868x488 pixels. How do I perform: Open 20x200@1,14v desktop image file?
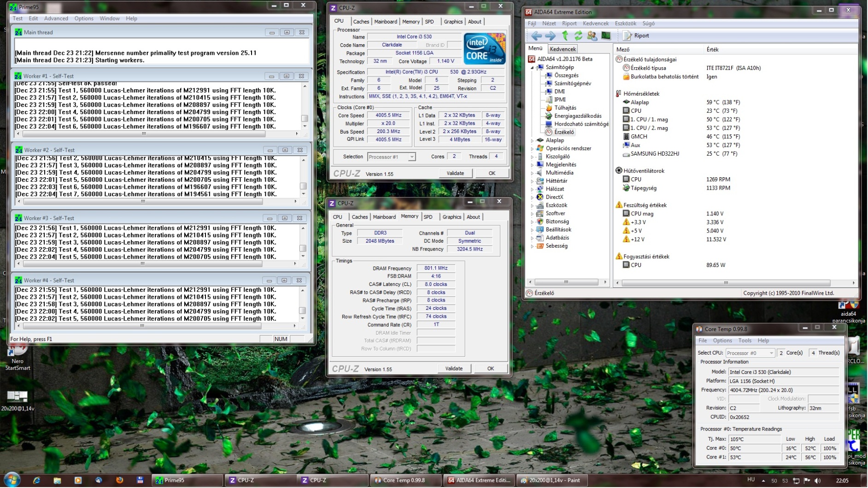pyautogui.click(x=18, y=400)
